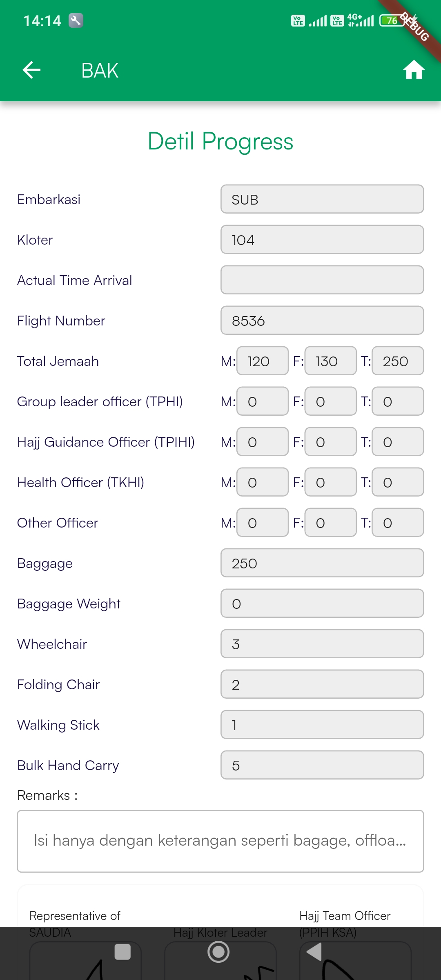The height and width of the screenshot is (980, 441).
Task: Select the Kloter field with 104
Action: click(322, 240)
